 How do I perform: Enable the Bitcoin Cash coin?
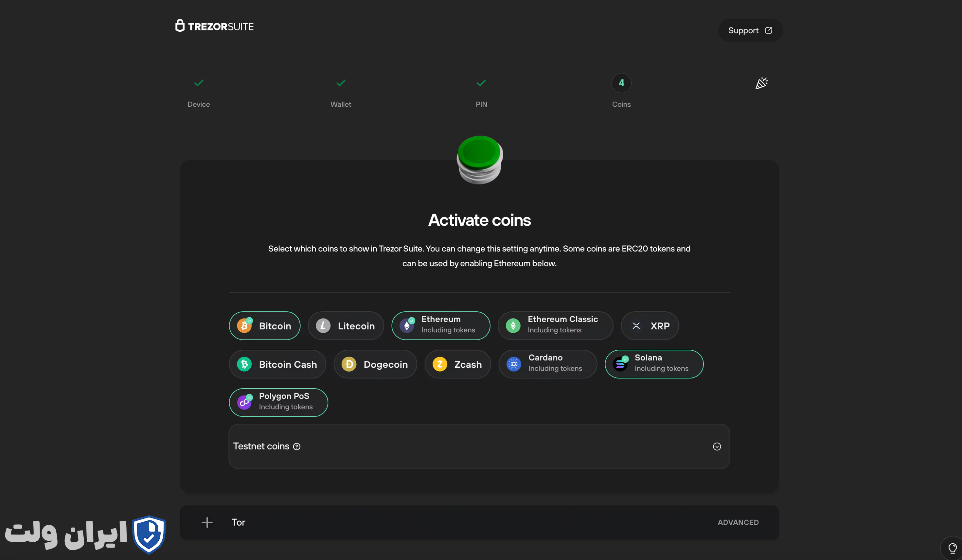(x=277, y=364)
